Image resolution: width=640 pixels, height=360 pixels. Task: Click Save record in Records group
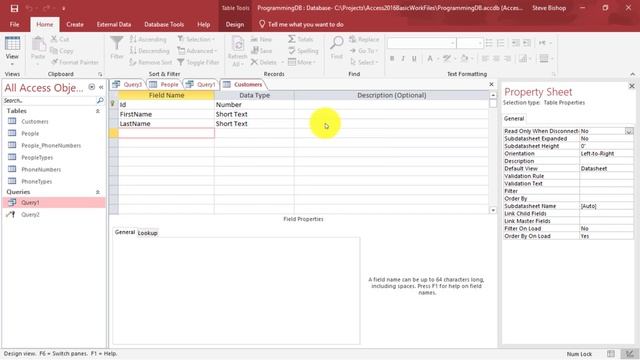click(261, 51)
